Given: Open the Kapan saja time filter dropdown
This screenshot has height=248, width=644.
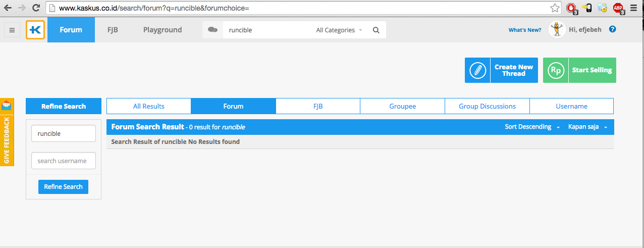Looking at the screenshot, I should coord(587,127).
